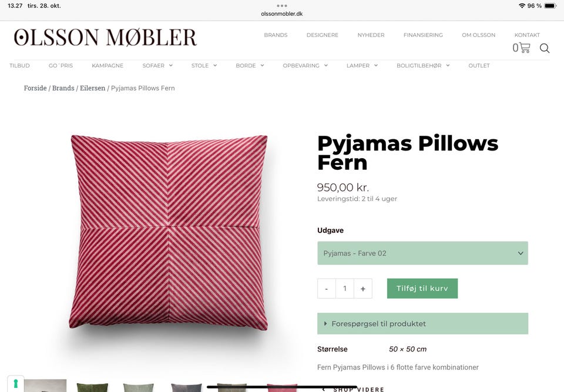Click the Tilføj til kurv button
The image size is (564, 392).
(422, 289)
